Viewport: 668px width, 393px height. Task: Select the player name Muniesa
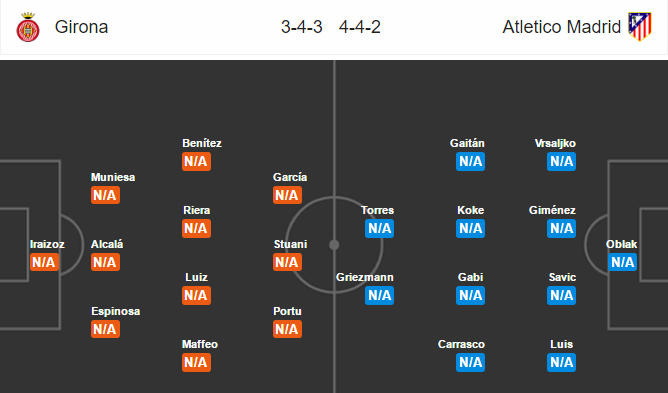[113, 177]
